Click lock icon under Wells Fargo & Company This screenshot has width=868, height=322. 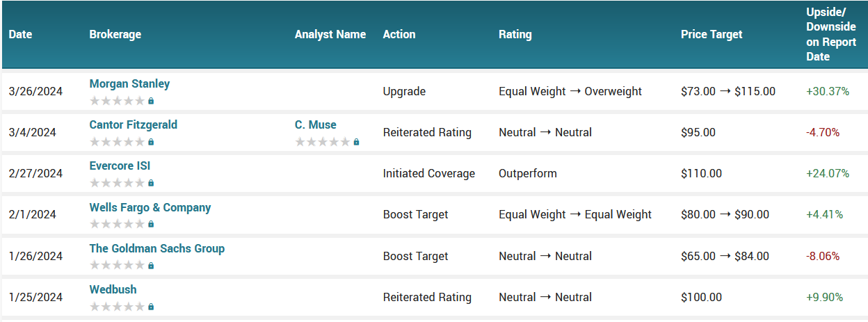pyautogui.click(x=151, y=224)
